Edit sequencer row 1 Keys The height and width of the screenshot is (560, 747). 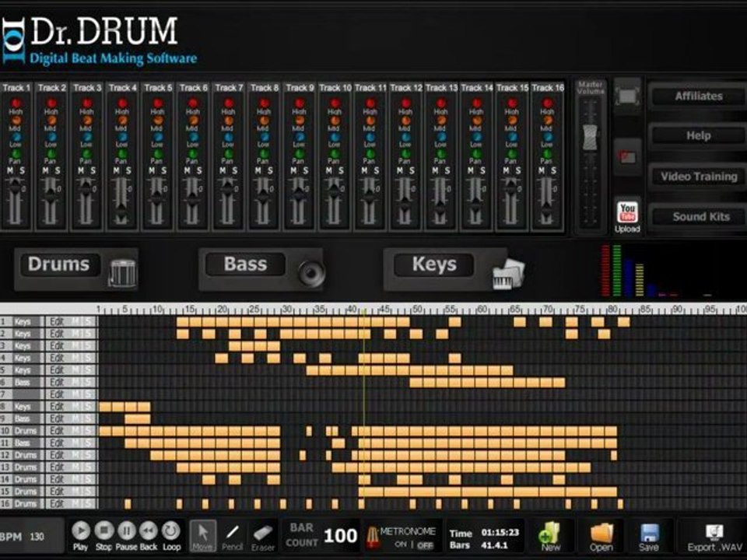(x=57, y=321)
